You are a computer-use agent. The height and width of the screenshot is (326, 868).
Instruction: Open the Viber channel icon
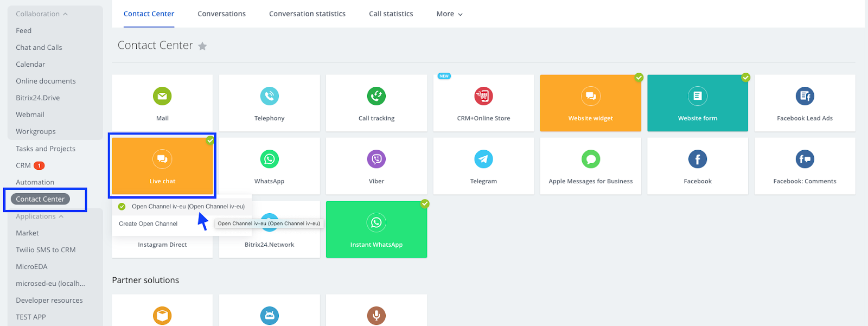click(x=376, y=159)
